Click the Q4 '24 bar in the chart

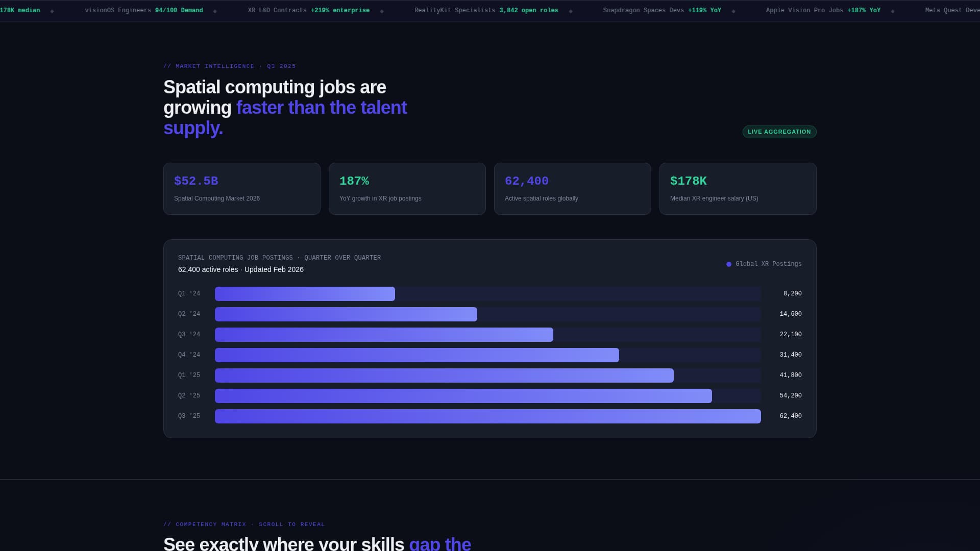(417, 355)
